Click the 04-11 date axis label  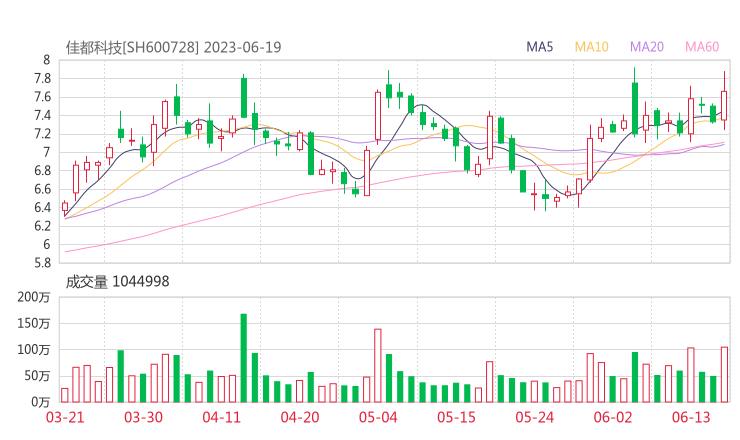tap(221, 417)
